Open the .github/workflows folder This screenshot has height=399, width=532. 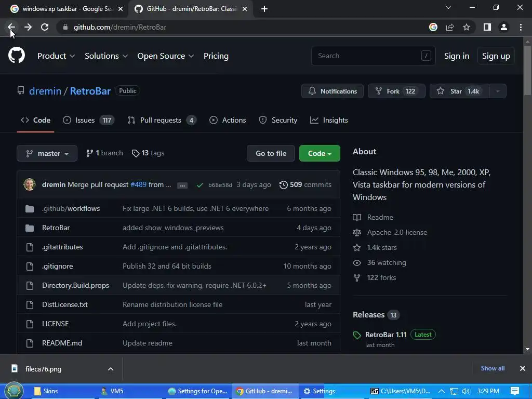click(x=71, y=208)
